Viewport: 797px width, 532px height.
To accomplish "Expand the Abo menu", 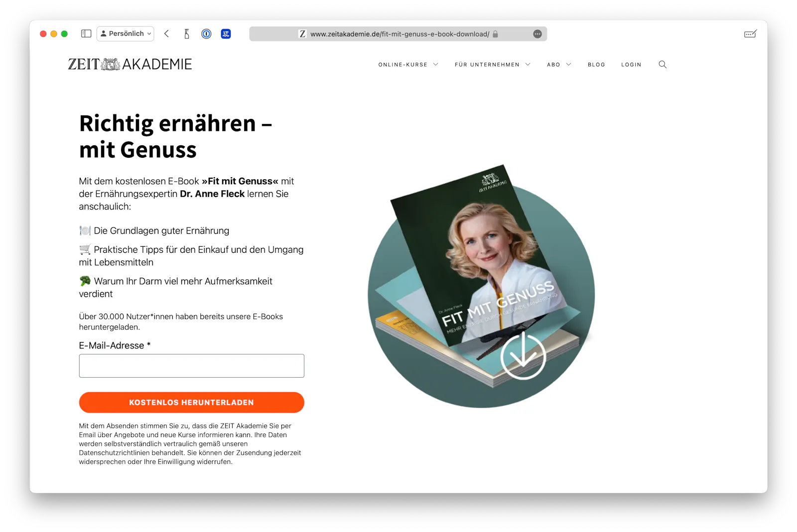I will point(559,65).
